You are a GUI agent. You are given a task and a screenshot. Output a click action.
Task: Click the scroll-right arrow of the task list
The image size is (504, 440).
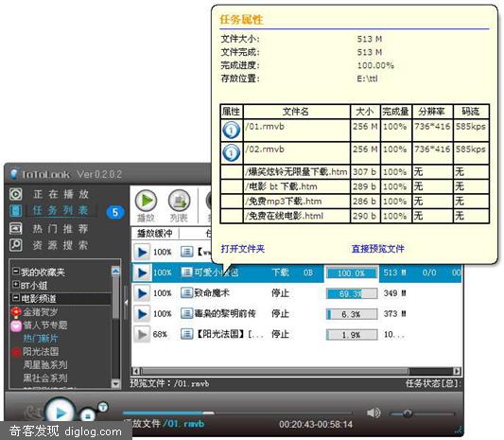click(457, 371)
